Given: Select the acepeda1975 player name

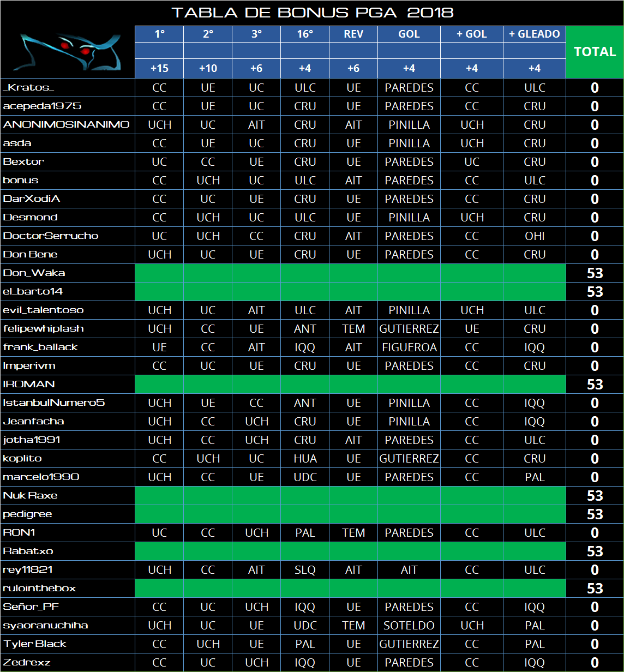Looking at the screenshot, I should [x=43, y=106].
